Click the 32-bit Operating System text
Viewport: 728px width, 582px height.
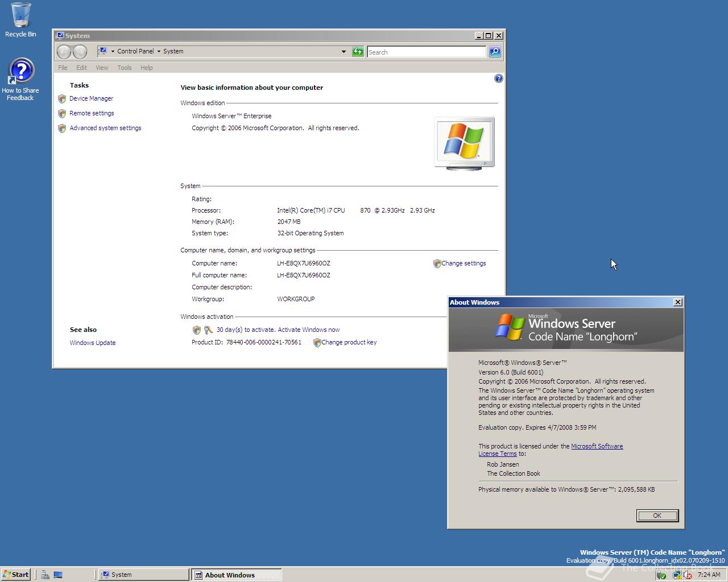coord(311,233)
